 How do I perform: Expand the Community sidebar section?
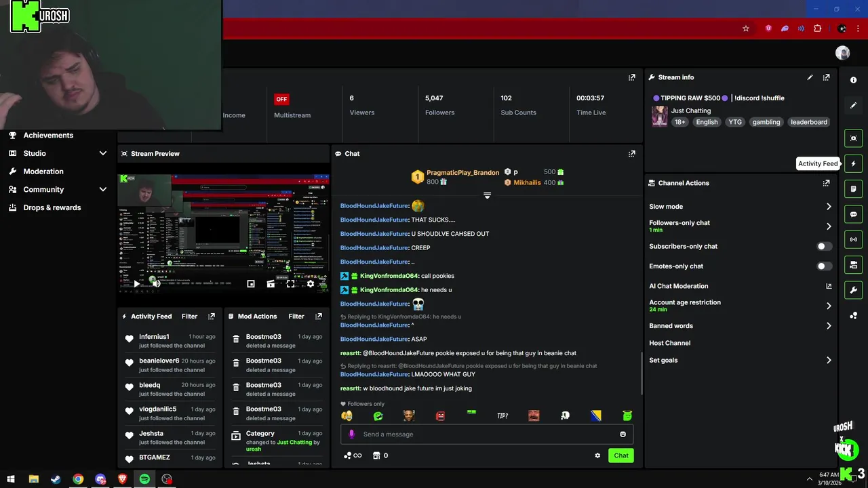103,190
